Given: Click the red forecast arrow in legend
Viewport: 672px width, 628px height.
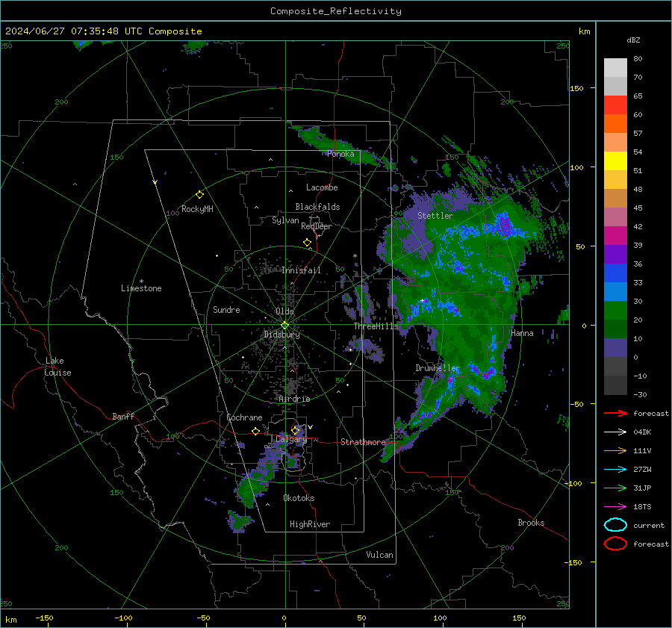Looking at the screenshot, I should pyautogui.click(x=615, y=413).
